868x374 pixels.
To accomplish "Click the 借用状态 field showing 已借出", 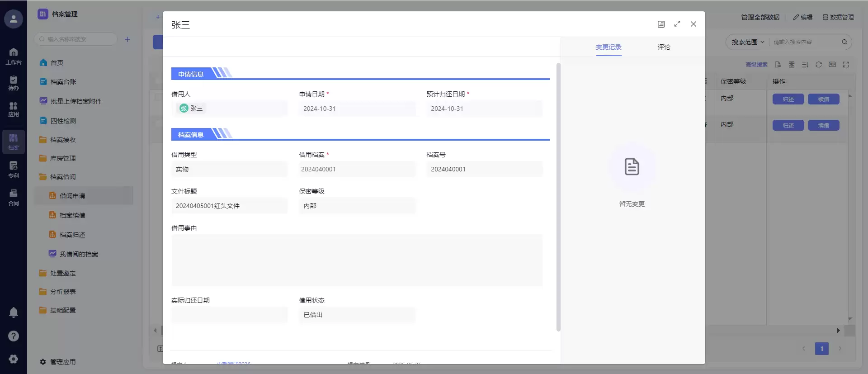I will point(357,315).
